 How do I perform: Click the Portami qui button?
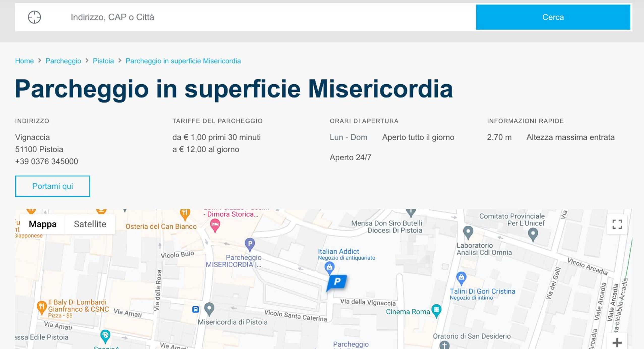point(52,186)
